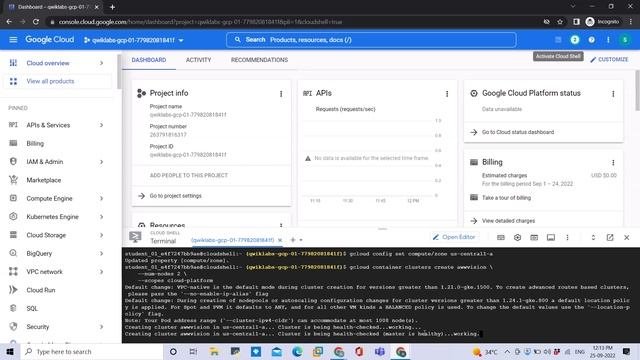Open the notifications badge icon
Viewport: 640px width, 360px height.
click(575, 40)
